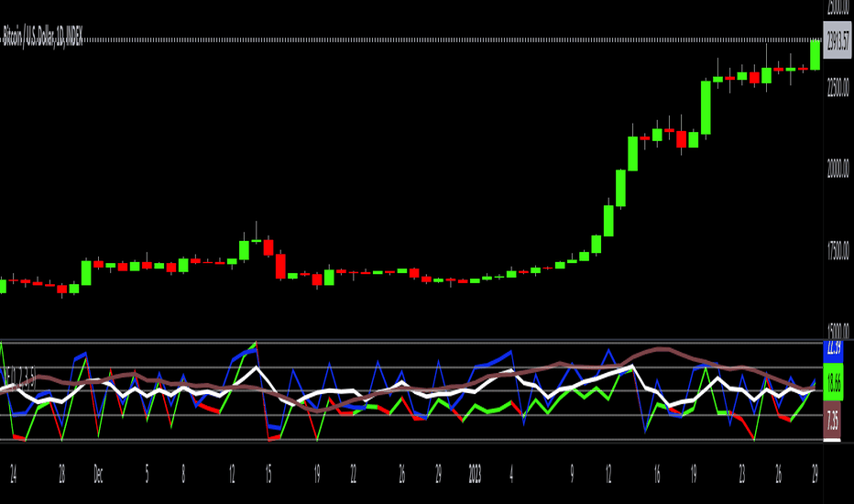Click the 17500.00 price axis label
Screen dimensions: 854x504
click(838, 250)
